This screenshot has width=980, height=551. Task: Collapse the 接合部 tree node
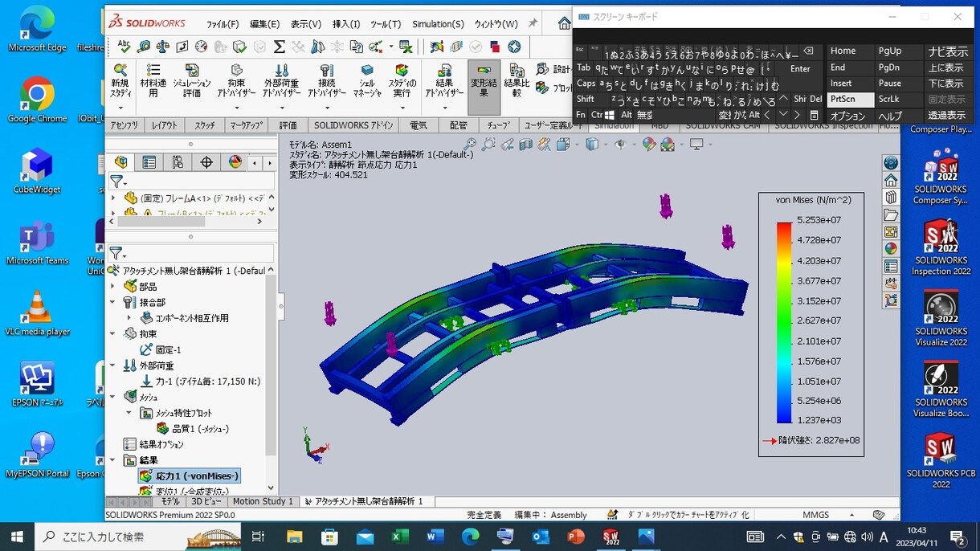tap(113, 303)
